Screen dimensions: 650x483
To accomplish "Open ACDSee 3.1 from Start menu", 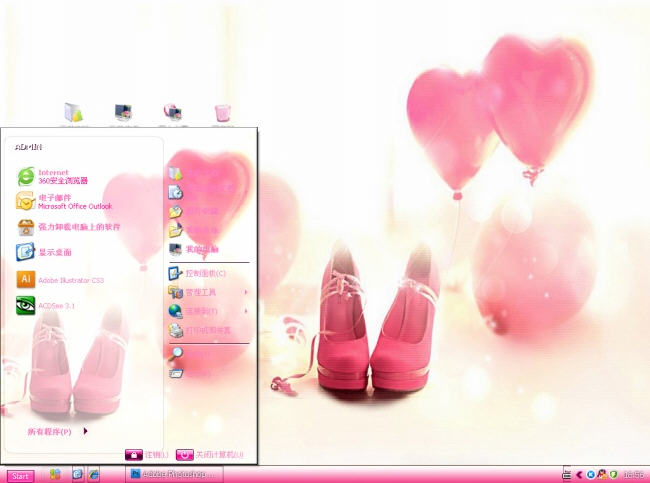I will pos(46,306).
